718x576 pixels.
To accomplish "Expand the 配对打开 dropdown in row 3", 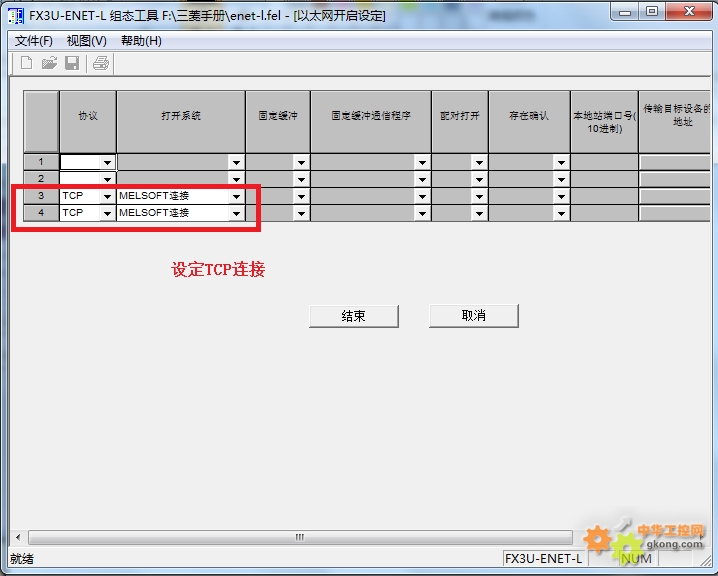I will pos(479,196).
